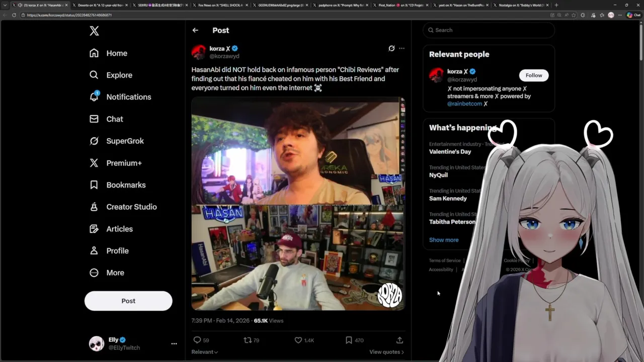This screenshot has height=362, width=644.
Task: Open the browser profile avatar
Action: click(611, 15)
